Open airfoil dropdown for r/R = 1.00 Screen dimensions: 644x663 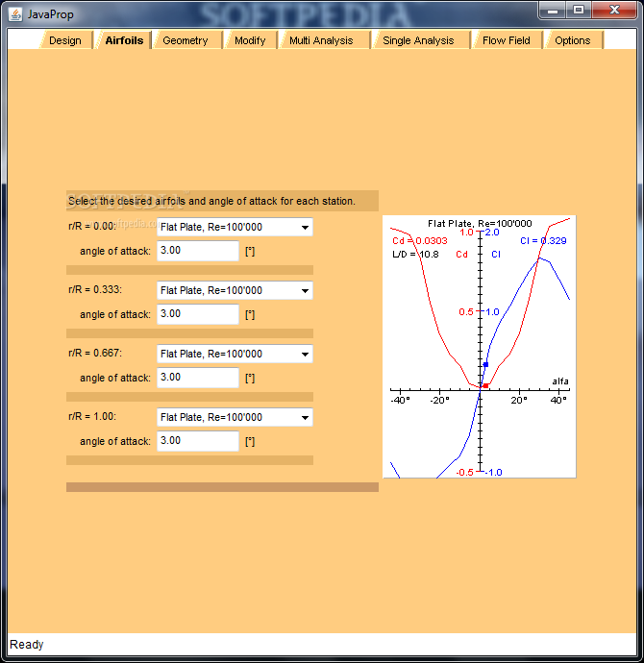(235, 417)
